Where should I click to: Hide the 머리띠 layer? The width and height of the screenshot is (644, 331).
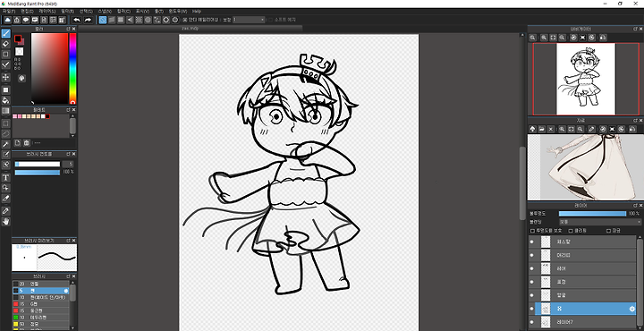pyautogui.click(x=532, y=255)
